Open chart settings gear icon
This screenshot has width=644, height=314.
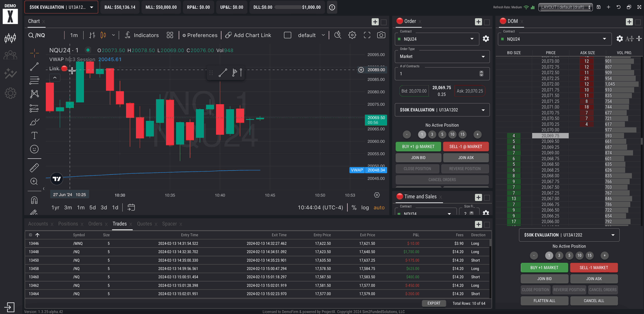(x=352, y=35)
